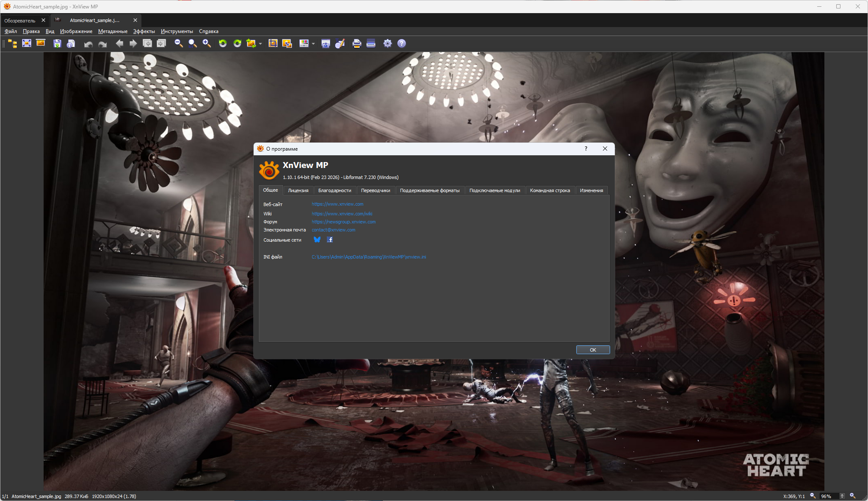
Task: Close the AtomicHeart_sample.jpg tab
Action: [x=135, y=20]
